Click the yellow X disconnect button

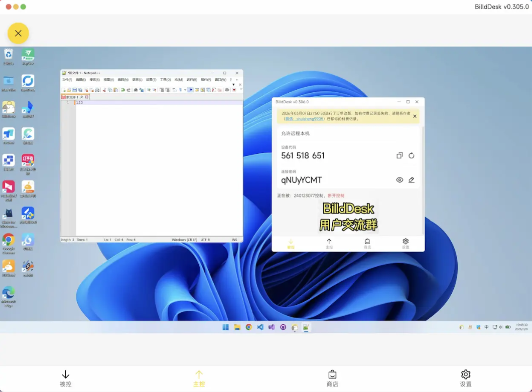(x=18, y=34)
